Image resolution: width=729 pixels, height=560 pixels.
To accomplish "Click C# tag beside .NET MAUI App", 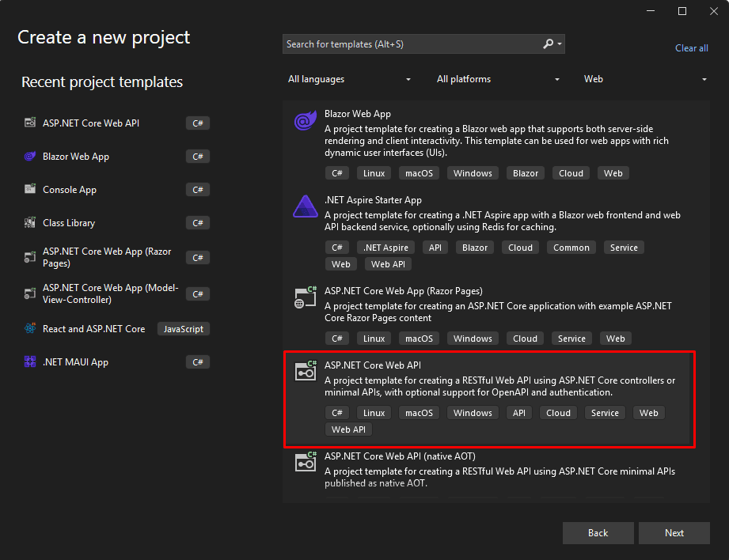I will [x=198, y=362].
